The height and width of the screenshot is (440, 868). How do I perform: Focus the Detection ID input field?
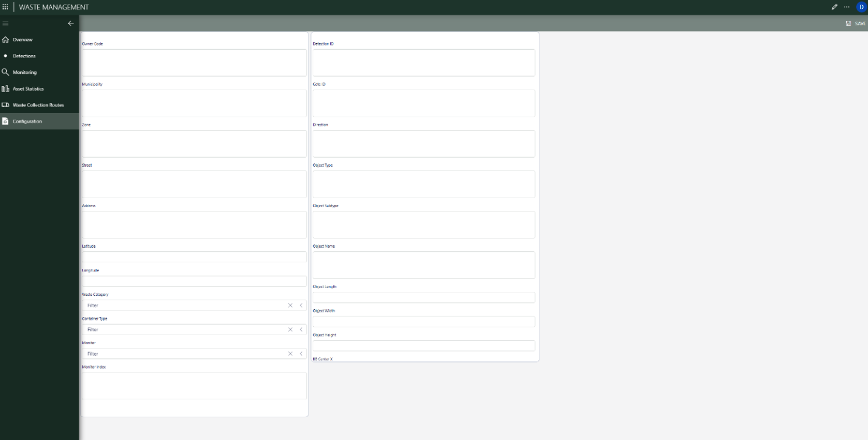pyautogui.click(x=423, y=63)
